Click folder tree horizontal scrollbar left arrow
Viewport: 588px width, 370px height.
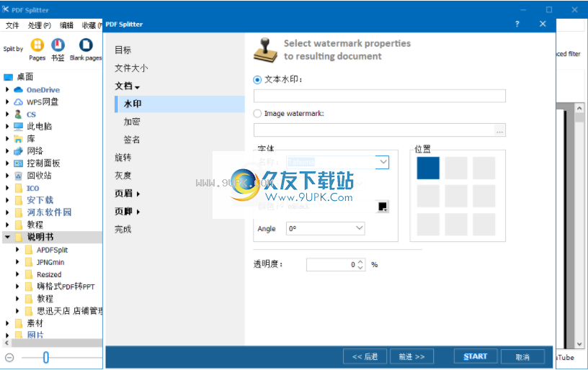pos(6,343)
